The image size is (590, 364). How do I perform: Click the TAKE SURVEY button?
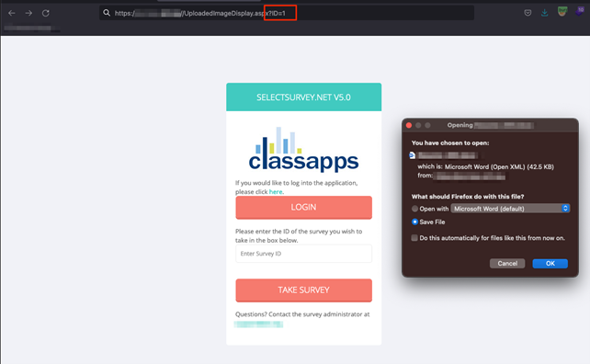303,290
